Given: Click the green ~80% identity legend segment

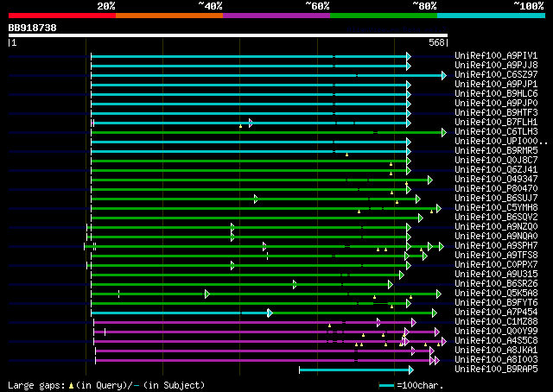Looking at the screenshot, I should click(384, 16).
